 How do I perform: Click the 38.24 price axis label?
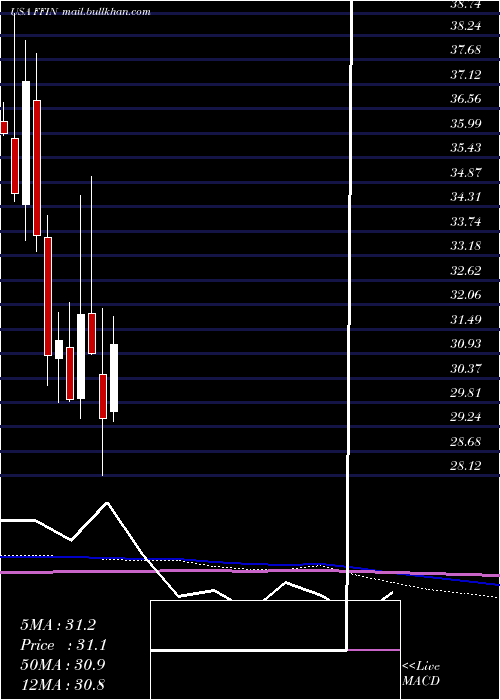coord(466,25)
